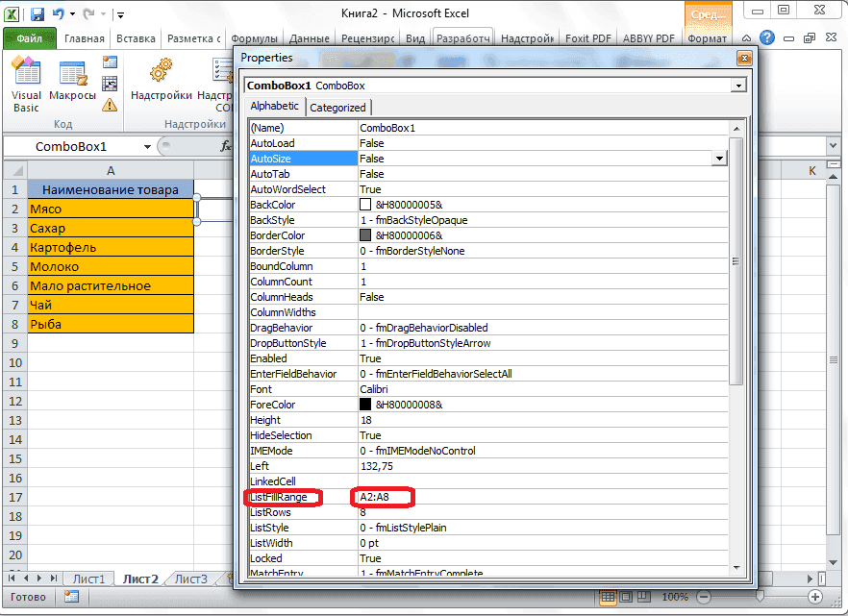Viewport: 848px width, 616px height.
Task: Open the AutoSize value dropdown arrow
Action: click(720, 157)
